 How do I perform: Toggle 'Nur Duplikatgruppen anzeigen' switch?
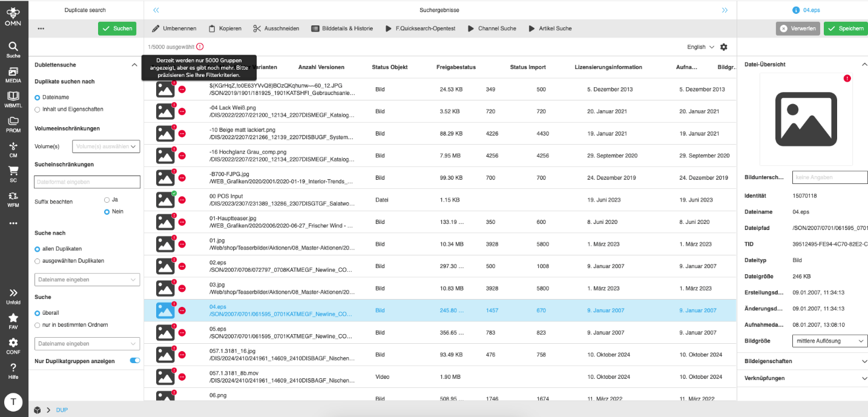(x=135, y=361)
